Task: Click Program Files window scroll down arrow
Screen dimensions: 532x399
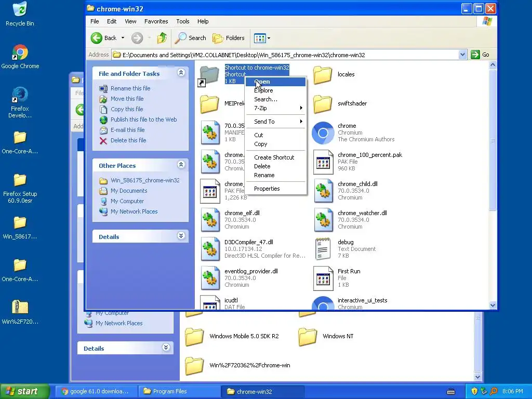Action: (478, 377)
